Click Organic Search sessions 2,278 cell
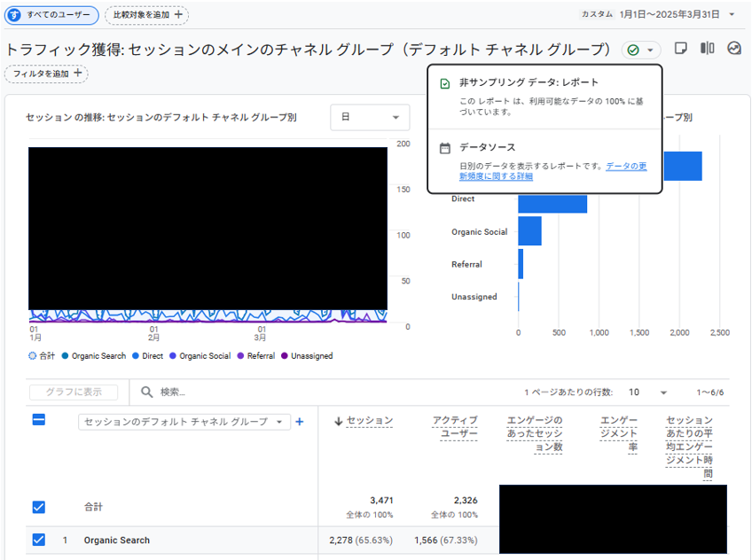The image size is (752, 560). 361,541
